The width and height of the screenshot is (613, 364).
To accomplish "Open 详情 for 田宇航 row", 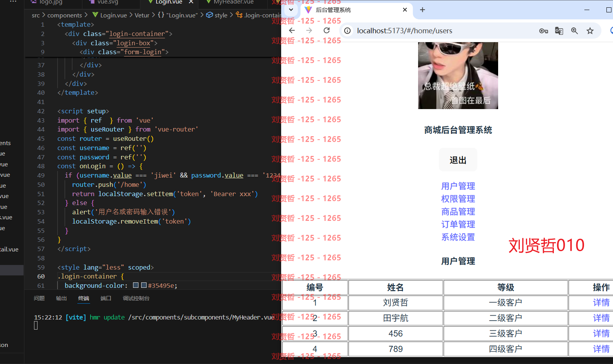I will pyautogui.click(x=601, y=318).
